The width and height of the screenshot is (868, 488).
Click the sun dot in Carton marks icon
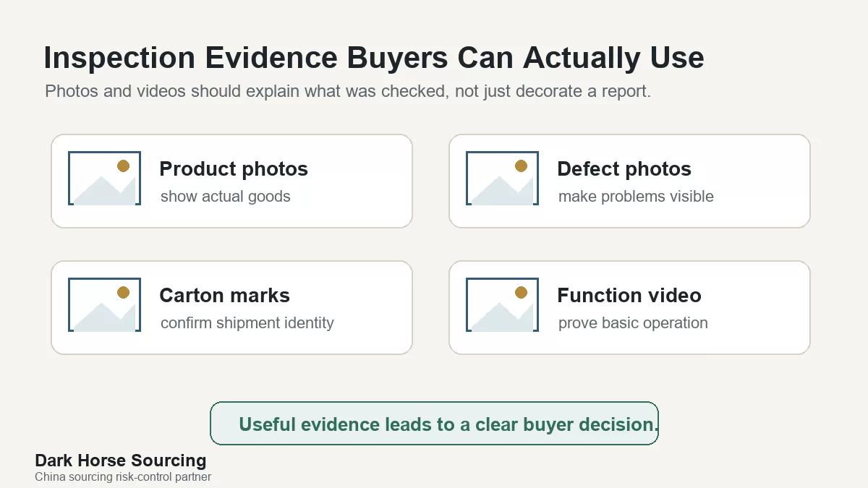[123, 292]
